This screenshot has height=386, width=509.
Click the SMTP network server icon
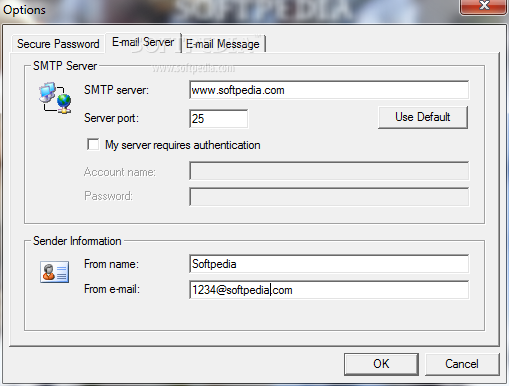pyautogui.click(x=55, y=98)
